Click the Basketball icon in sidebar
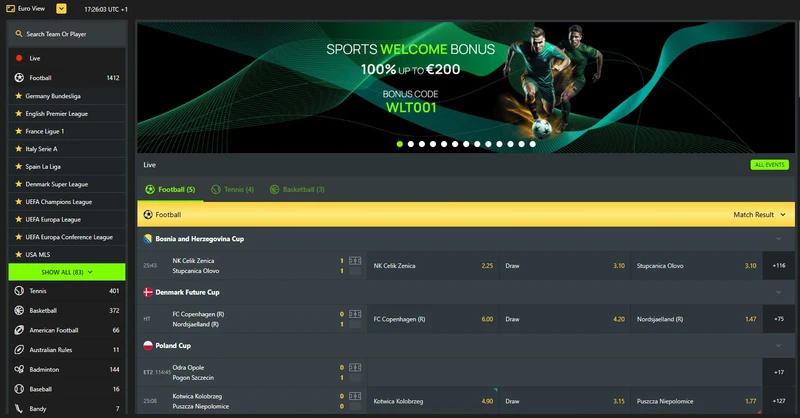This screenshot has height=418, width=800. tap(19, 310)
